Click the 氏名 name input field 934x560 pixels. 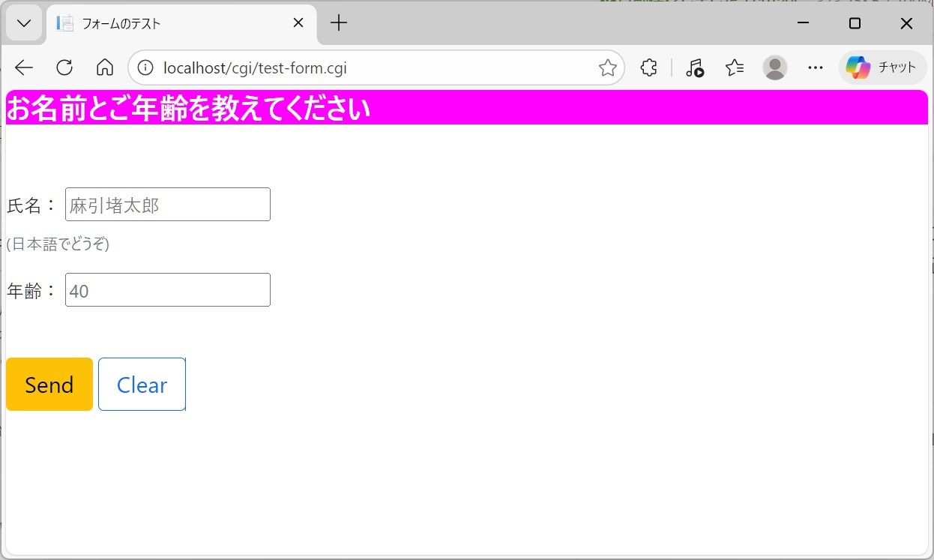[x=168, y=205]
